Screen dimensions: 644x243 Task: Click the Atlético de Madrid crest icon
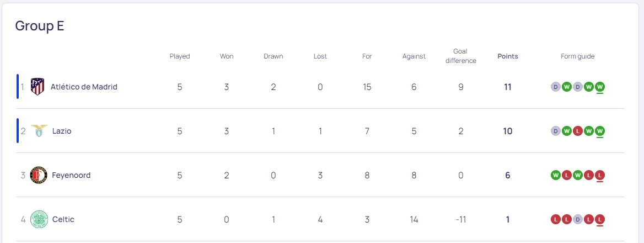37,87
